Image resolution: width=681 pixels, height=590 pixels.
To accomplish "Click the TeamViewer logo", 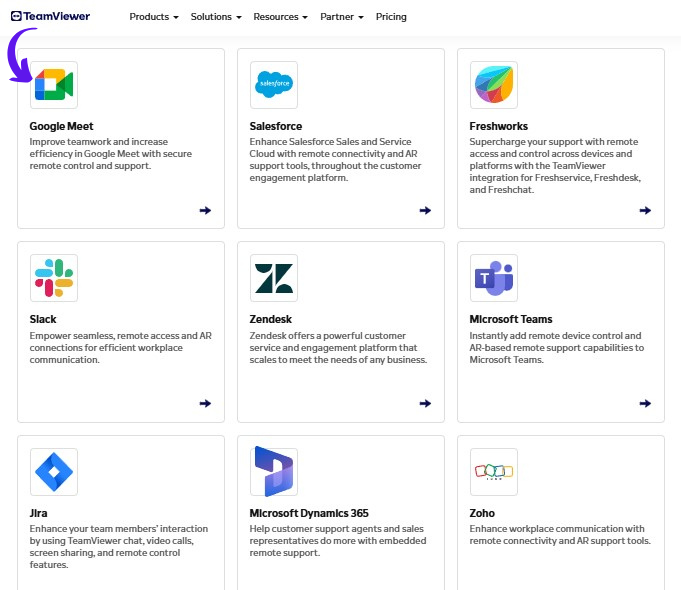I will point(50,17).
